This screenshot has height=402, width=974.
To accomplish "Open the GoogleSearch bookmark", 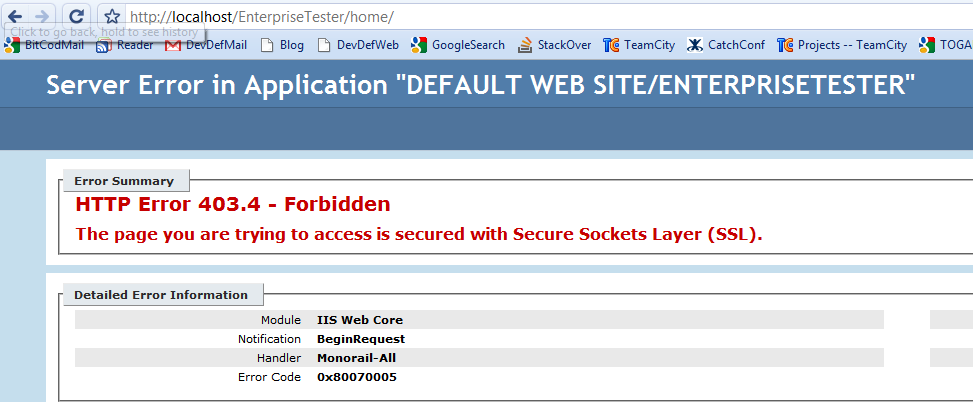I will [458, 45].
